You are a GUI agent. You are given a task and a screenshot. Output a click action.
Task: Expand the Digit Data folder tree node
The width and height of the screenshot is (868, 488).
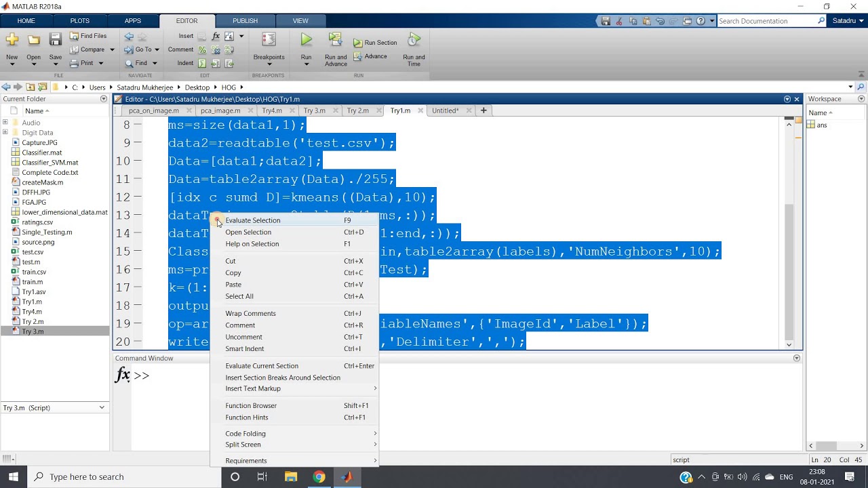coord(5,133)
